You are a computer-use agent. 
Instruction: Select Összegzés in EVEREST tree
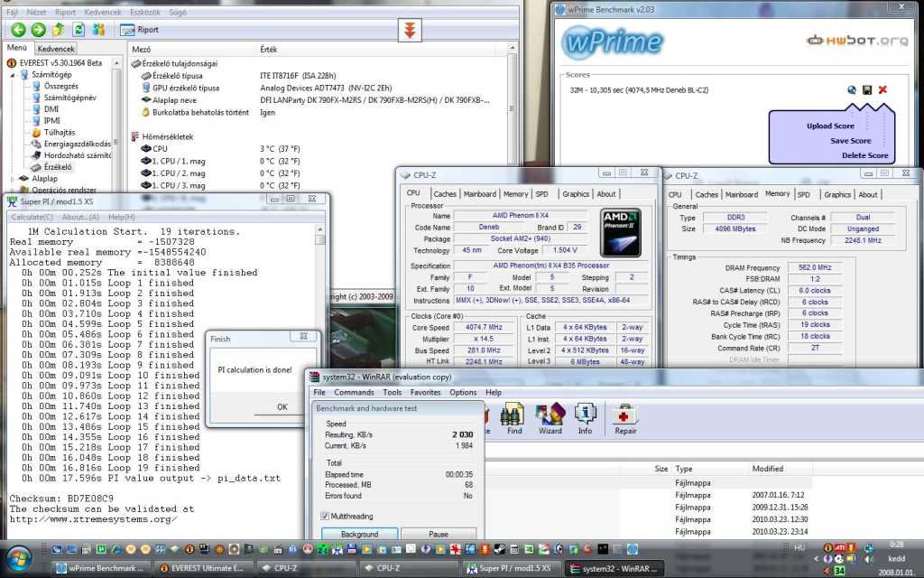tap(60, 86)
